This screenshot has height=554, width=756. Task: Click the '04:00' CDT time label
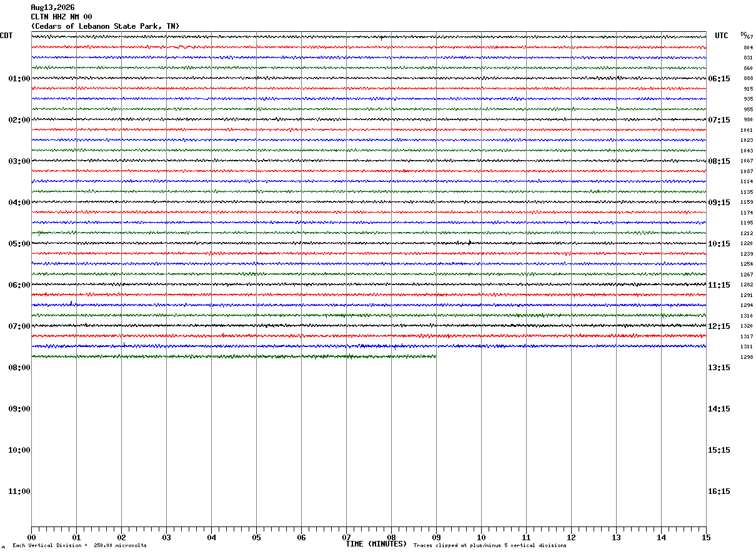19,203
